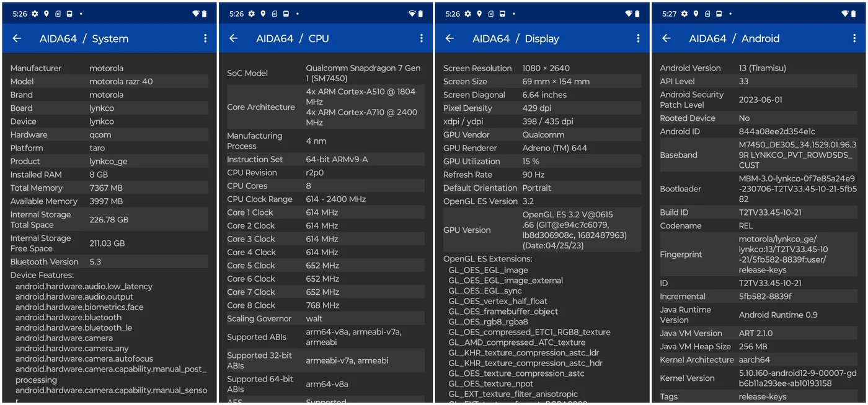The width and height of the screenshot is (868, 405).
Task: Select the Baseband row
Action: [758, 155]
